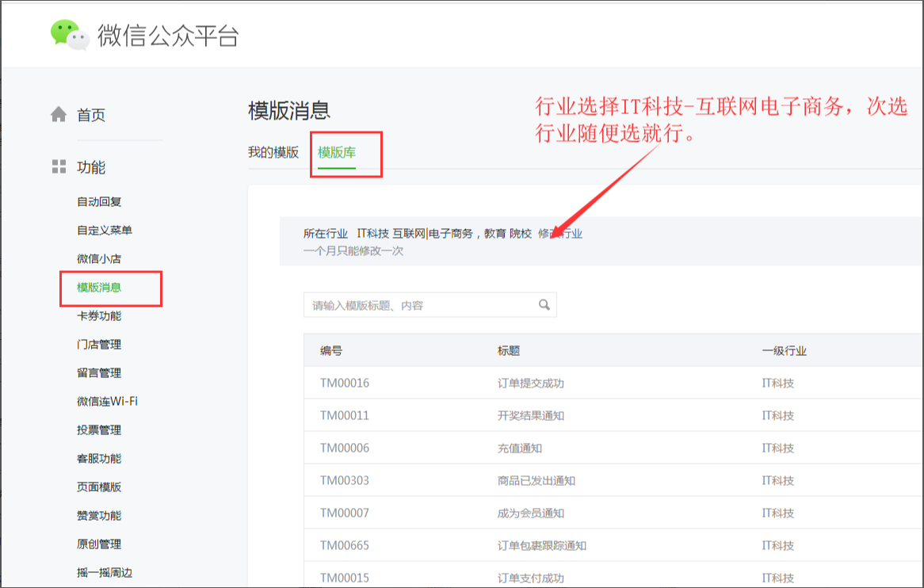Click the 标题 column header
Viewport: 924px width, 588px height.
click(509, 350)
